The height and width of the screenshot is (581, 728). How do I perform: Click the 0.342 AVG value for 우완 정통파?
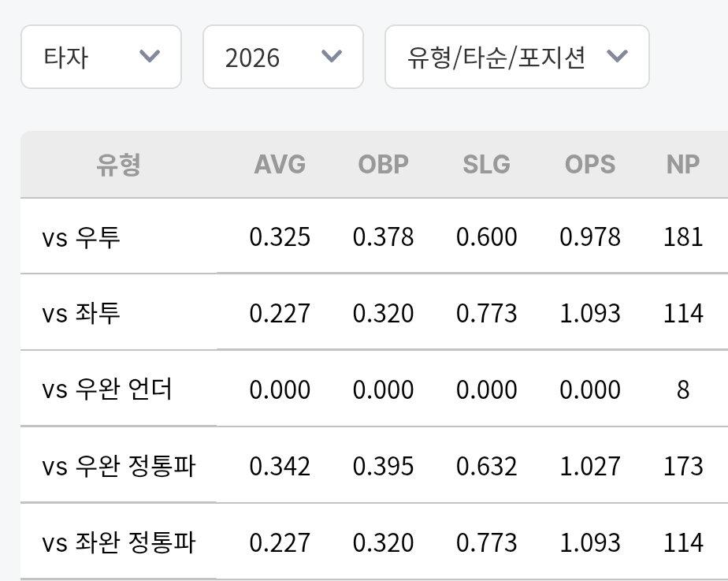[x=280, y=466]
